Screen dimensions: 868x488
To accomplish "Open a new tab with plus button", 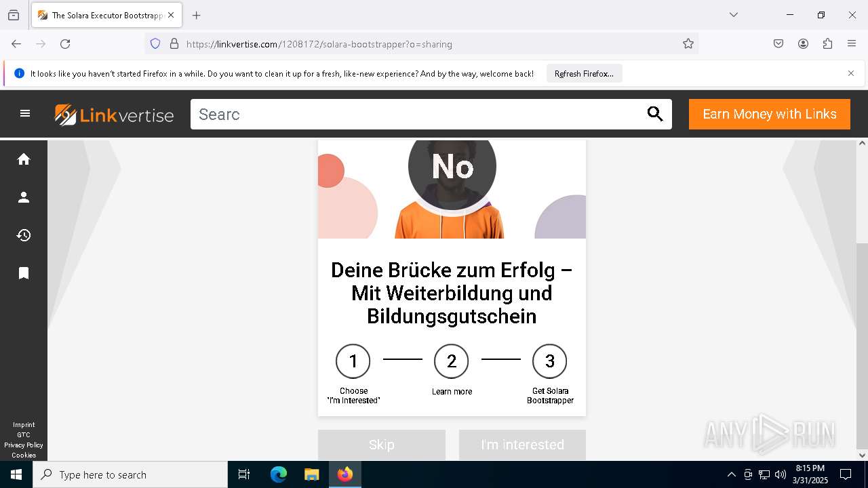I will pos(197,15).
